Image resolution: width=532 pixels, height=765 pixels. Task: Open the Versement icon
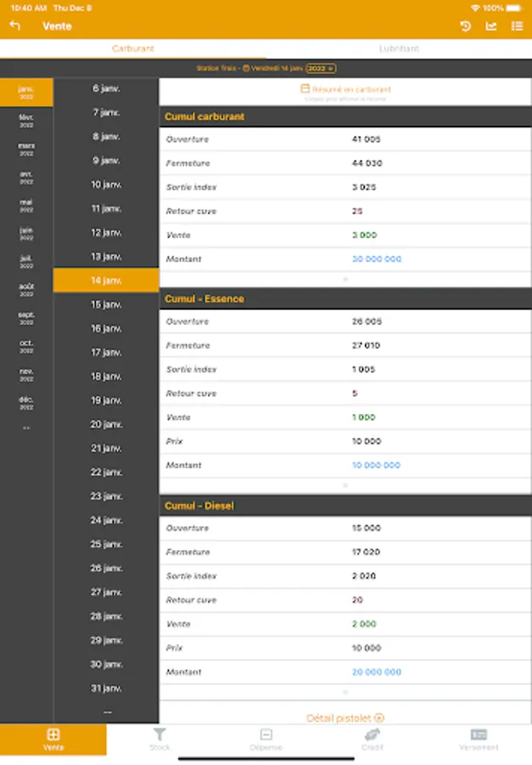[478, 739]
